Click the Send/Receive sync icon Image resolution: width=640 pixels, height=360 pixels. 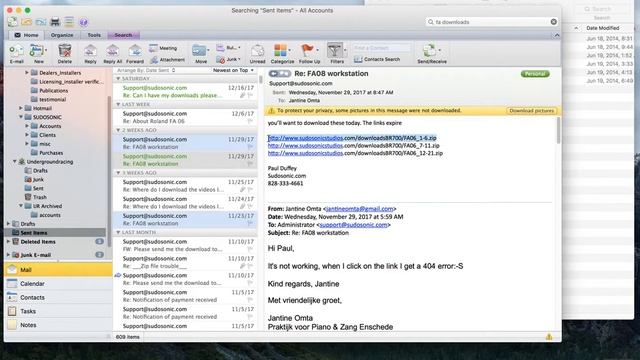click(x=429, y=51)
